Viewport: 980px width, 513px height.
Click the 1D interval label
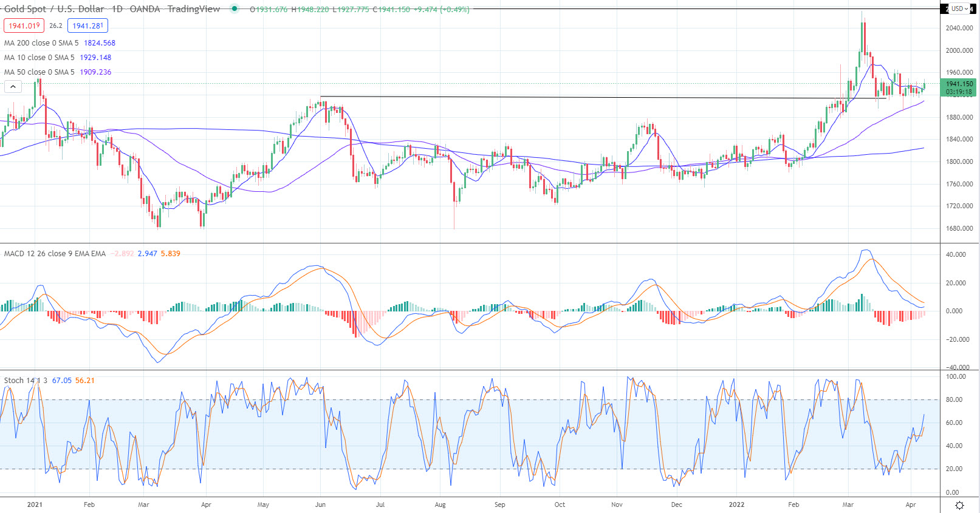coord(117,9)
